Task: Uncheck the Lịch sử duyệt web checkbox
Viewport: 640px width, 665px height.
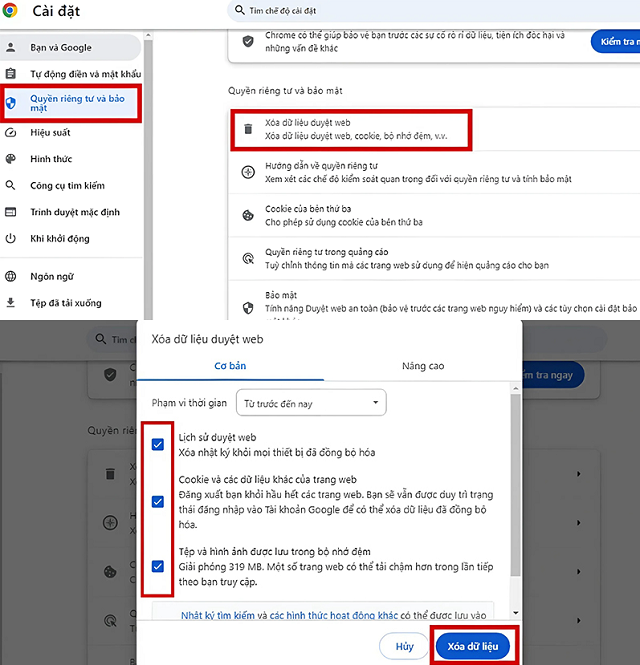Action: coord(158,445)
